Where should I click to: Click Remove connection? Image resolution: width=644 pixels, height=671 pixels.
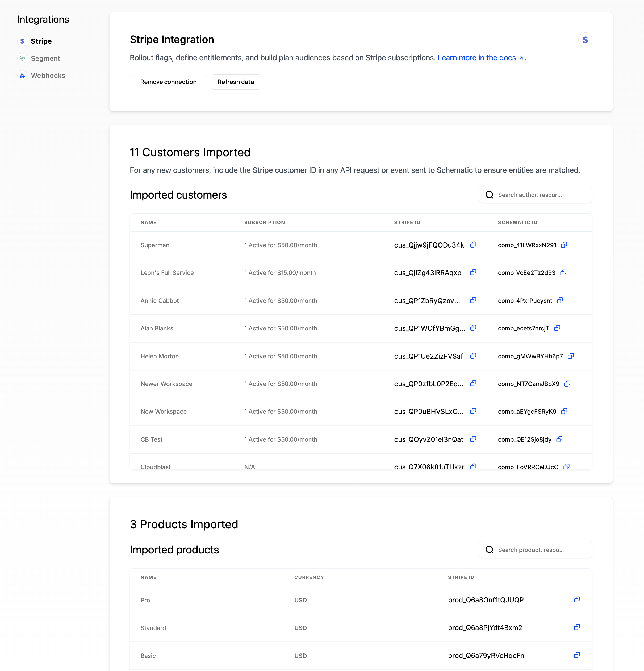[168, 82]
